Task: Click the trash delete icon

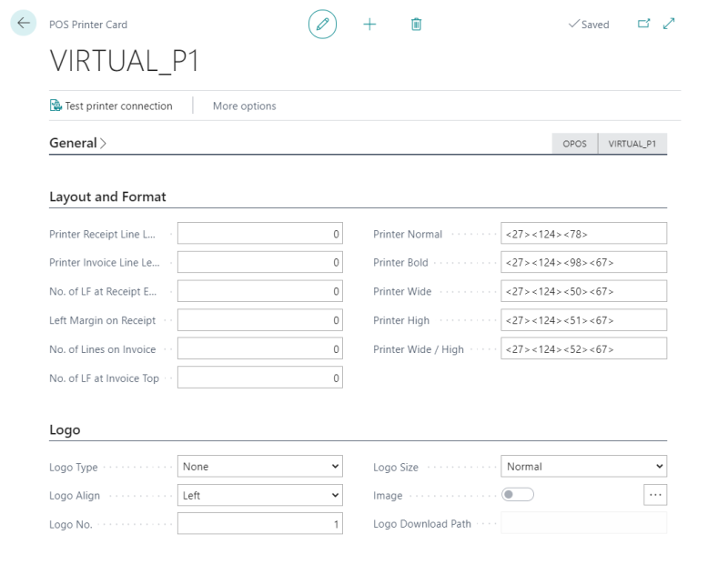Action: pyautogui.click(x=417, y=25)
